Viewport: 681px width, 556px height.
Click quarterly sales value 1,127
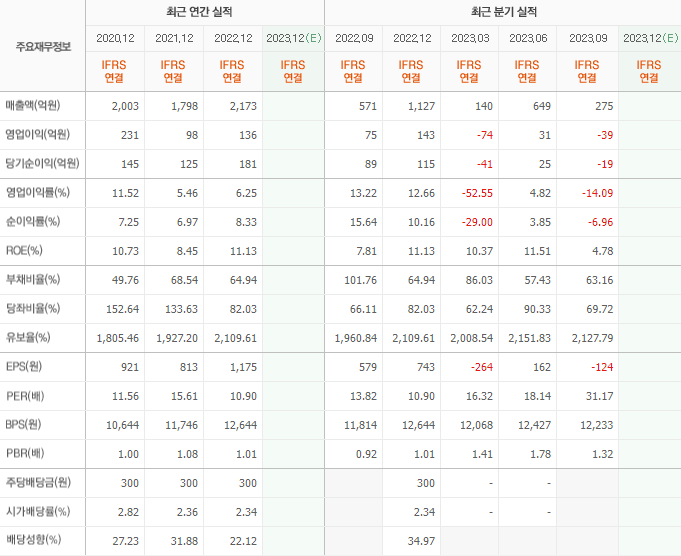(x=421, y=106)
